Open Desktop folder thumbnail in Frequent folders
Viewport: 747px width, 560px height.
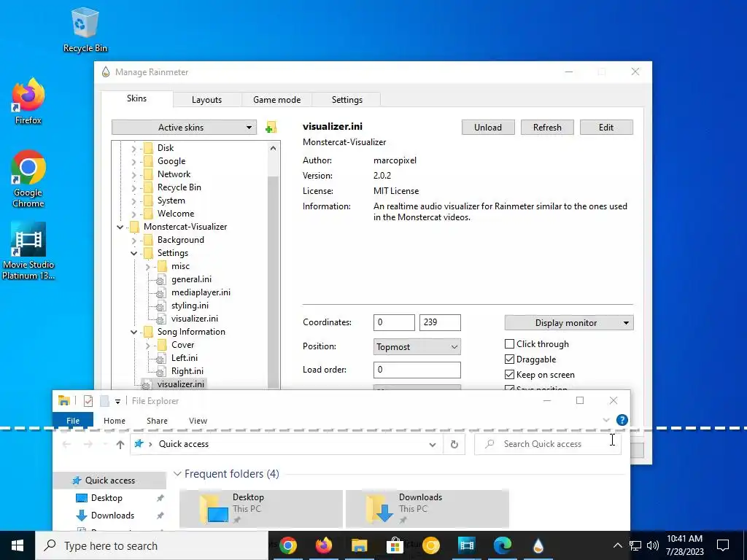click(261, 509)
